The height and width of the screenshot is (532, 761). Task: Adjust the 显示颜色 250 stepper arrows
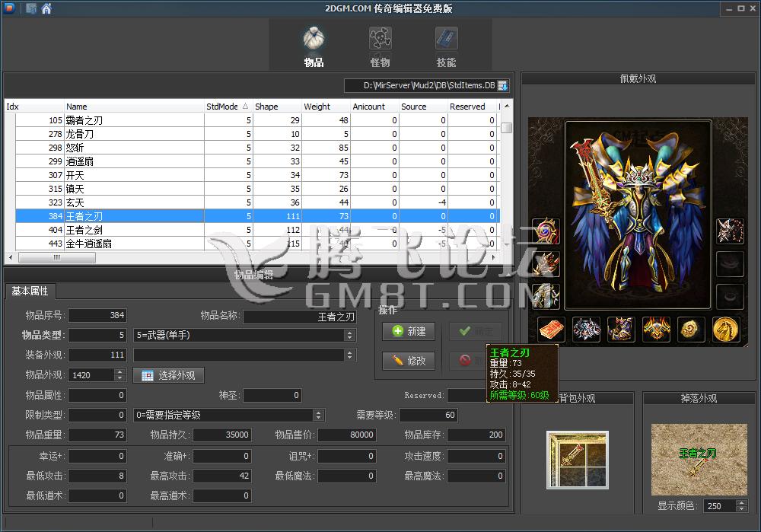pyautogui.click(x=741, y=506)
